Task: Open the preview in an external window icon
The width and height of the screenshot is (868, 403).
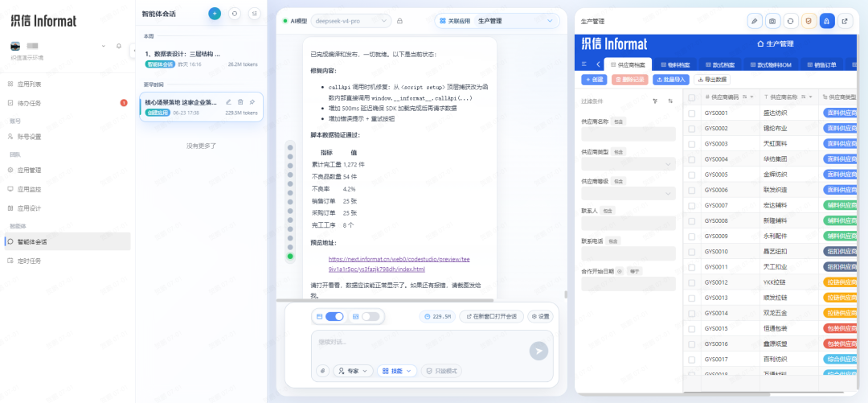Action: [845, 21]
